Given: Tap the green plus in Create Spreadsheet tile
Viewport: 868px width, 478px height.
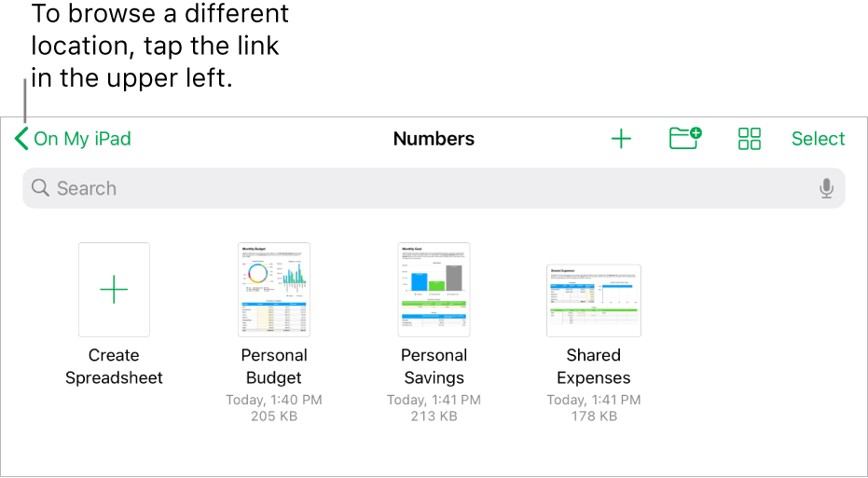Looking at the screenshot, I should [114, 290].
